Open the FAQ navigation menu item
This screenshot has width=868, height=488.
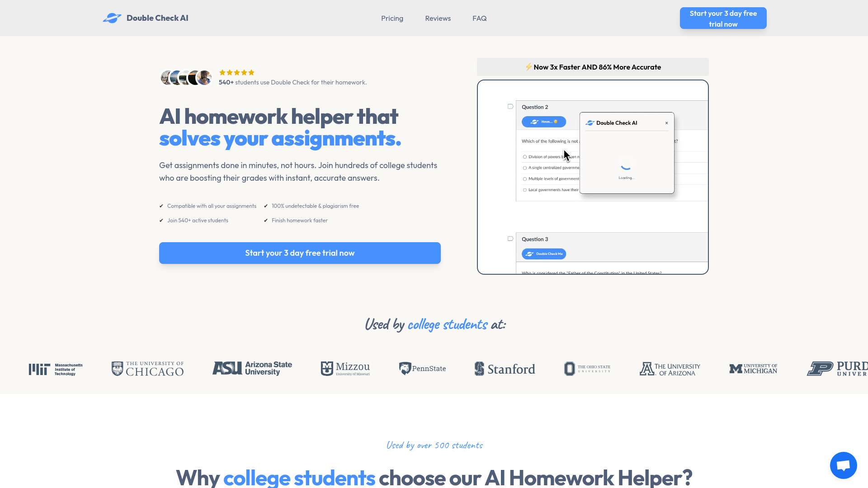480,18
